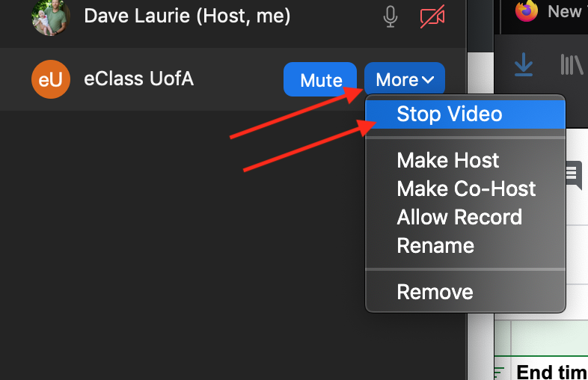Open the Firefox downloads arrow icon
This screenshot has width=588, height=380.
pyautogui.click(x=524, y=64)
